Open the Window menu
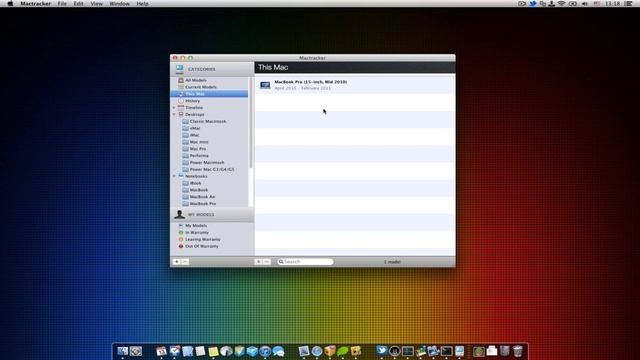Image resolution: width=640 pixels, height=360 pixels. [120, 4]
